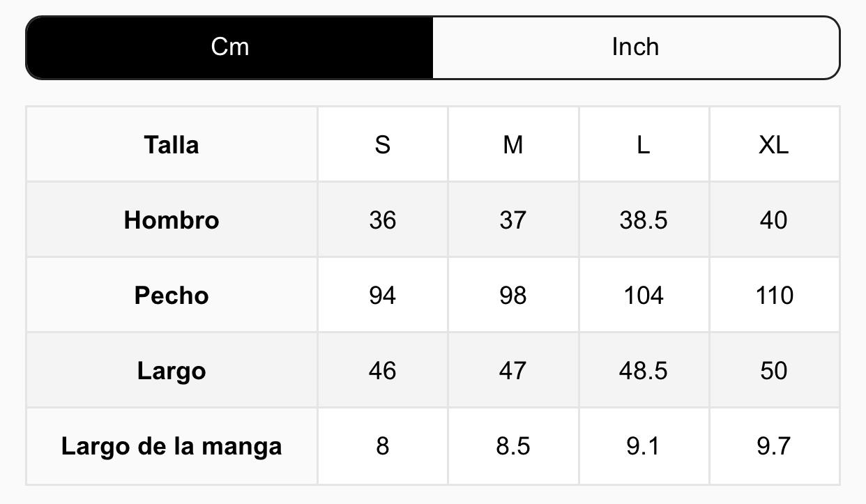Switch units to Cm
Viewport: 866px width, 504px height.
[230, 47]
